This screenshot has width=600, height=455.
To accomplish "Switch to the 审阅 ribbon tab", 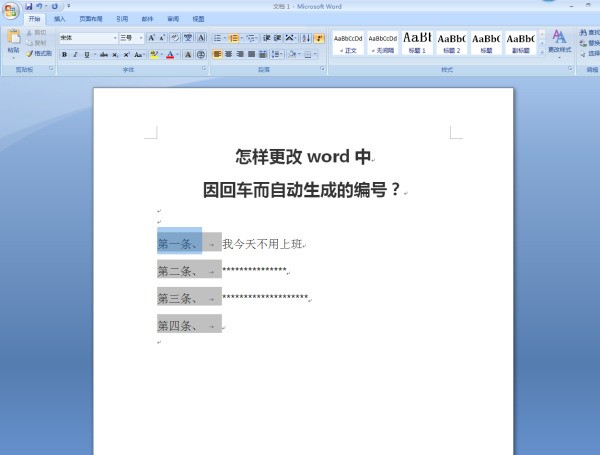I will click(x=173, y=19).
